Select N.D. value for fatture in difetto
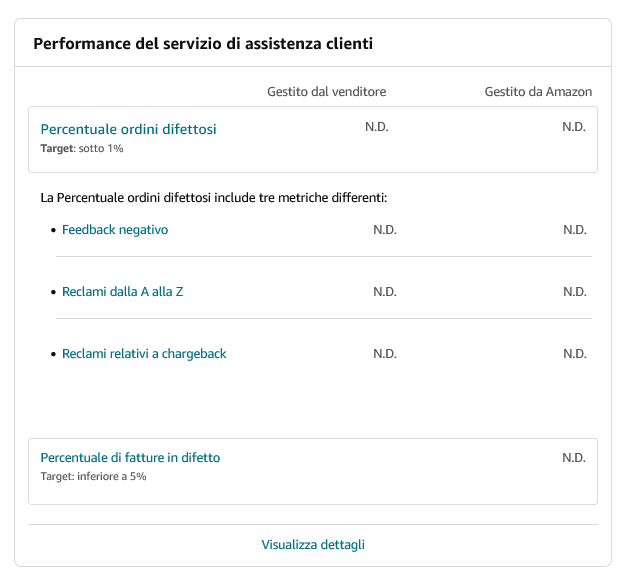This screenshot has height=580, width=625. (574, 458)
